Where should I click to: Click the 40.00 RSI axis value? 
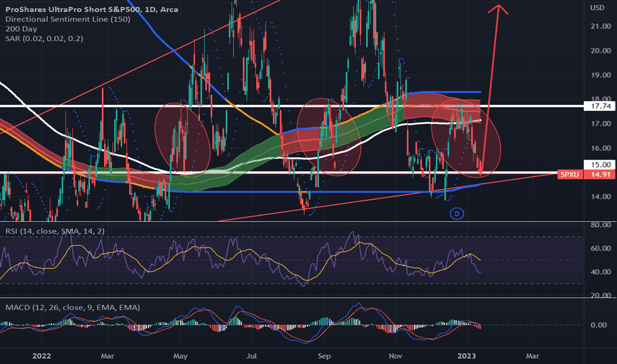pos(600,272)
